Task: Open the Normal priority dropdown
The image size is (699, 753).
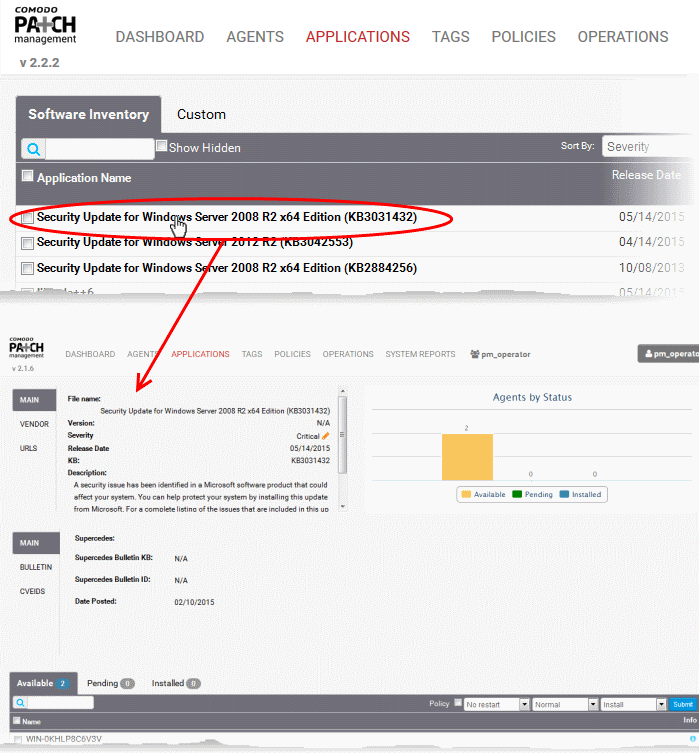Action: coord(565,704)
